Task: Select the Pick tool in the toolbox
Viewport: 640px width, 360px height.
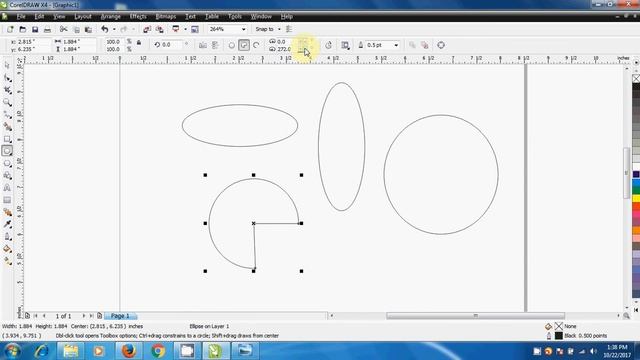Action: pyautogui.click(x=7, y=65)
